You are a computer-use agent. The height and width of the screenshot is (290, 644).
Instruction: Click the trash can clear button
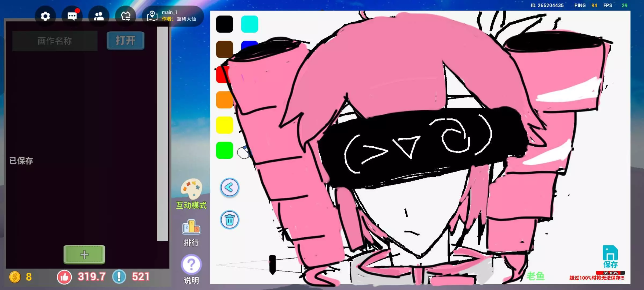click(229, 220)
